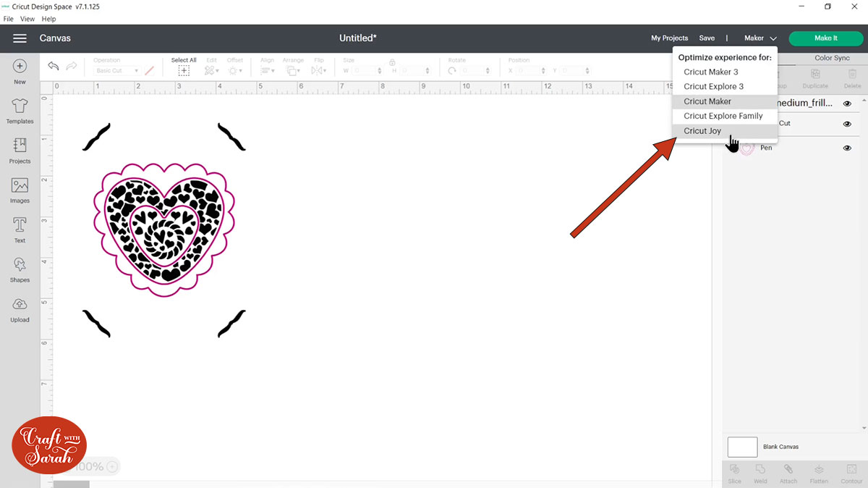Open the Arrange dropdown
Screen dimensions: 868x488
[x=293, y=71]
